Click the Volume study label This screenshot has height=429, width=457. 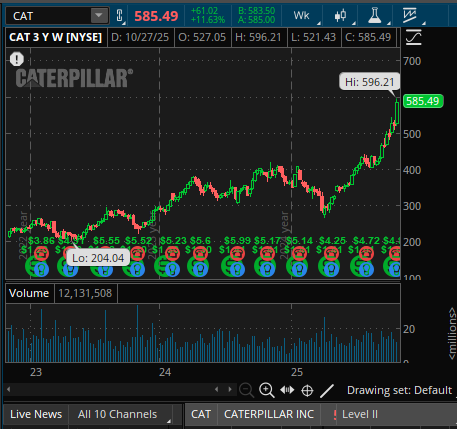click(29, 293)
